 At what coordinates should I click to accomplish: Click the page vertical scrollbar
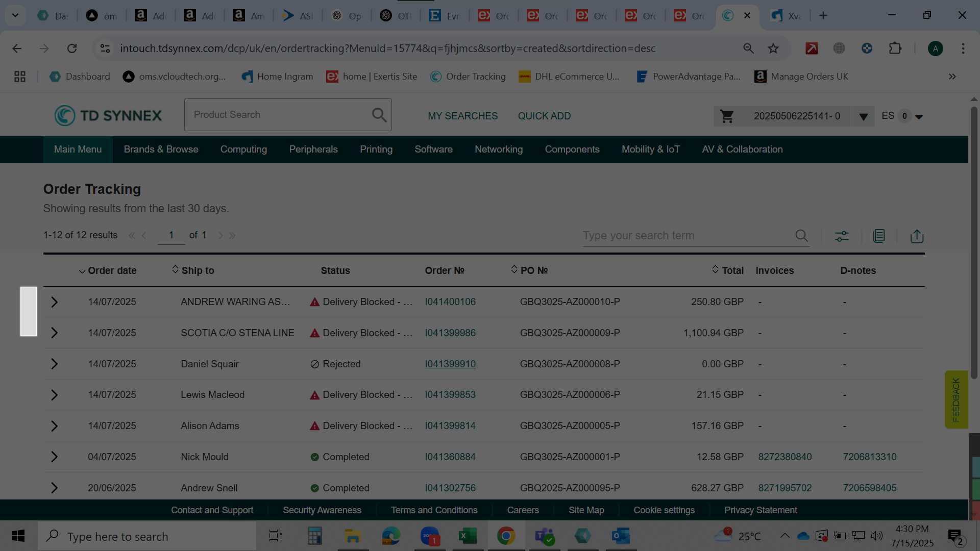(974, 242)
